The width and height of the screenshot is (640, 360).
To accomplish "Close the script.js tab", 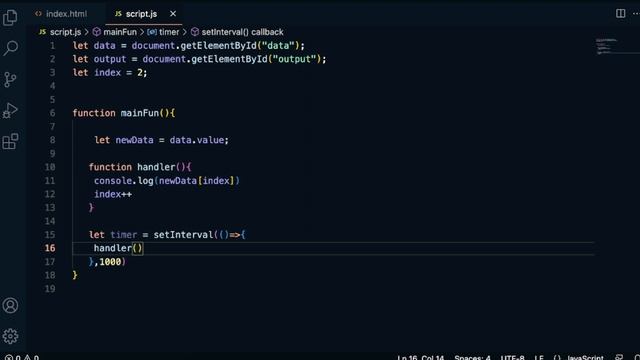I will pyautogui.click(x=173, y=13).
